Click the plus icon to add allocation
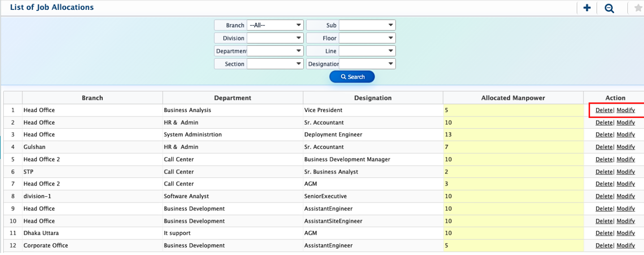Screen dimensions: 644x255 point(587,8)
